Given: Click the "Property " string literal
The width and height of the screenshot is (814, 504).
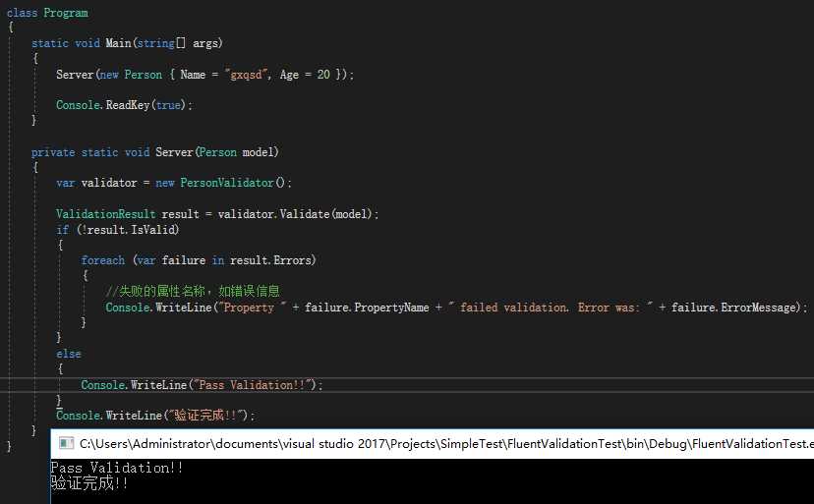Looking at the screenshot, I should [x=253, y=308].
